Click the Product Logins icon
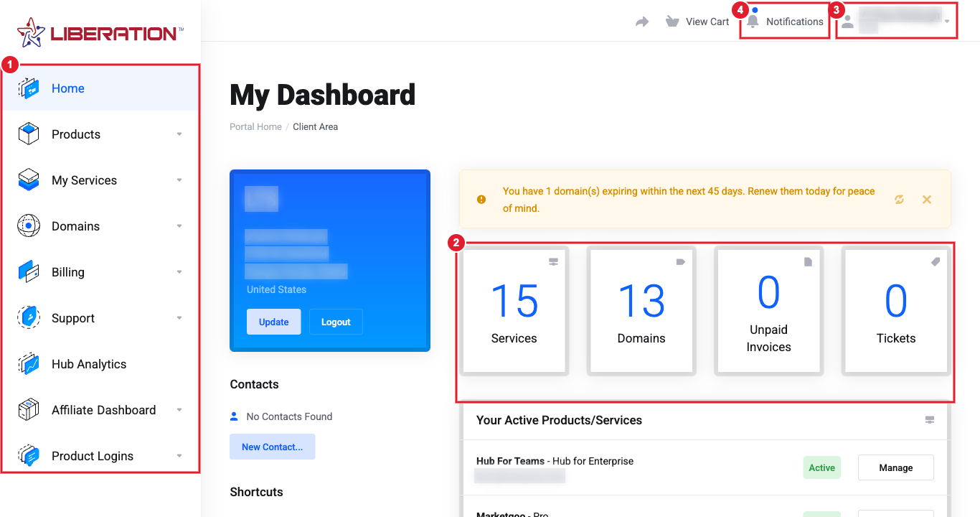The height and width of the screenshot is (517, 980). [29, 456]
